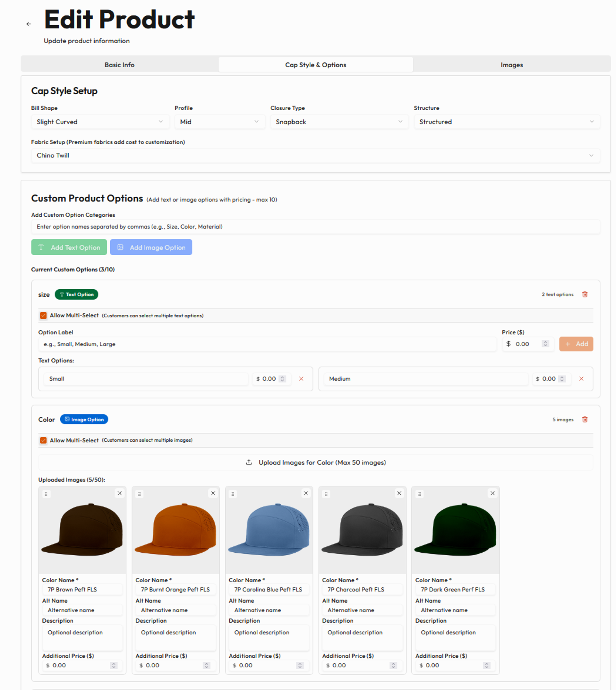Screen dimensions: 616x690
Task: Adjust additional price stepper for brown cap
Action: pyautogui.click(x=114, y=665)
